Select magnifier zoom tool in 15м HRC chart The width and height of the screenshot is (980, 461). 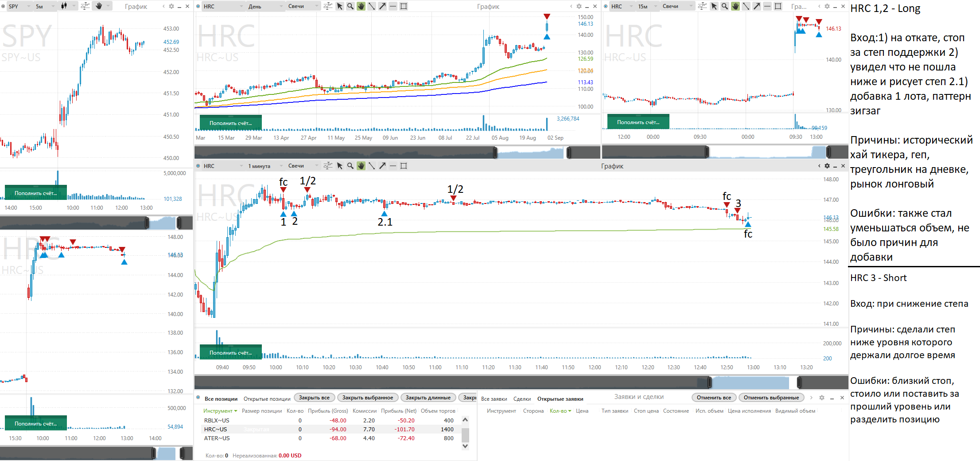point(725,6)
